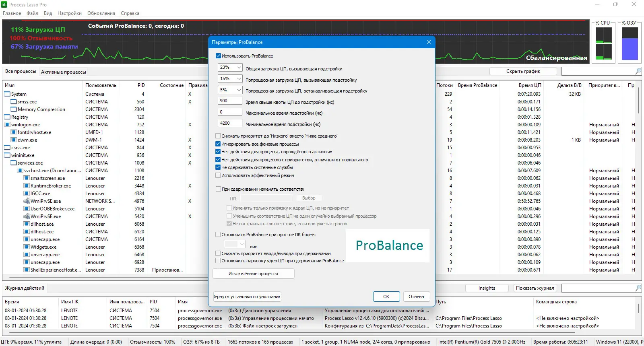Image resolution: width=644 pixels, height=346 pixels.
Task: Click the process list vertical scrollbar
Action: (639, 101)
